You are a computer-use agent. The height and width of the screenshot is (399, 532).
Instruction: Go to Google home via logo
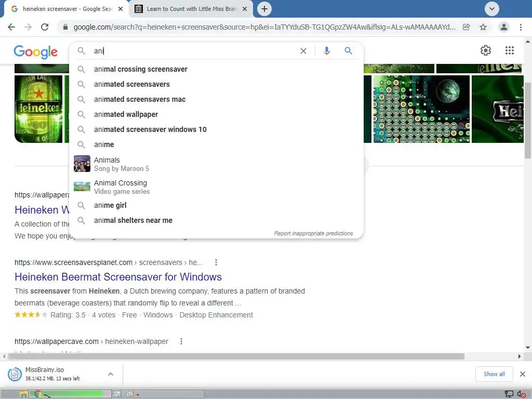(36, 52)
